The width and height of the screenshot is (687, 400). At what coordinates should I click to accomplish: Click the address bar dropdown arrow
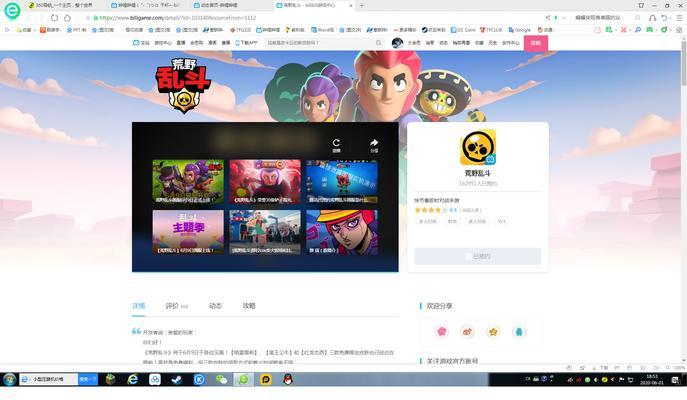click(564, 18)
